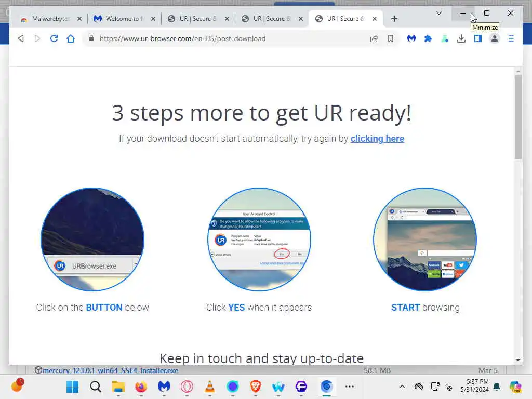Close the Malwarebytes tab
The height and width of the screenshot is (399, 532).
click(79, 19)
